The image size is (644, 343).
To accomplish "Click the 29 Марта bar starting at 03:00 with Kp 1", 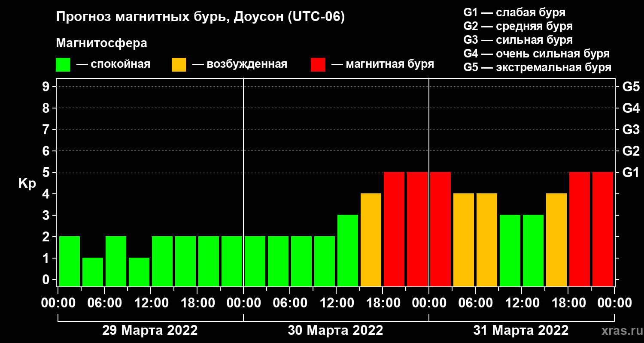I will [93, 272].
